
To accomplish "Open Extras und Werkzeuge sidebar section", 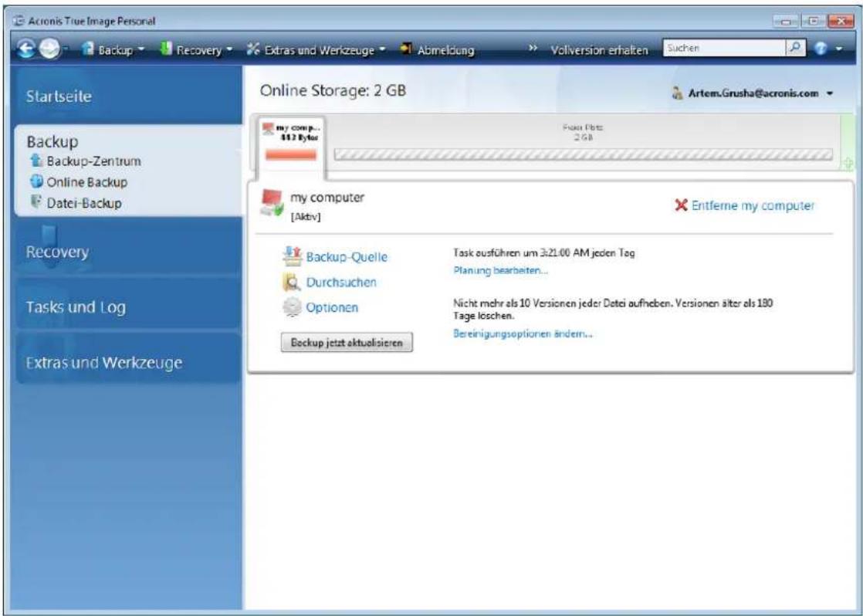I will [x=104, y=362].
